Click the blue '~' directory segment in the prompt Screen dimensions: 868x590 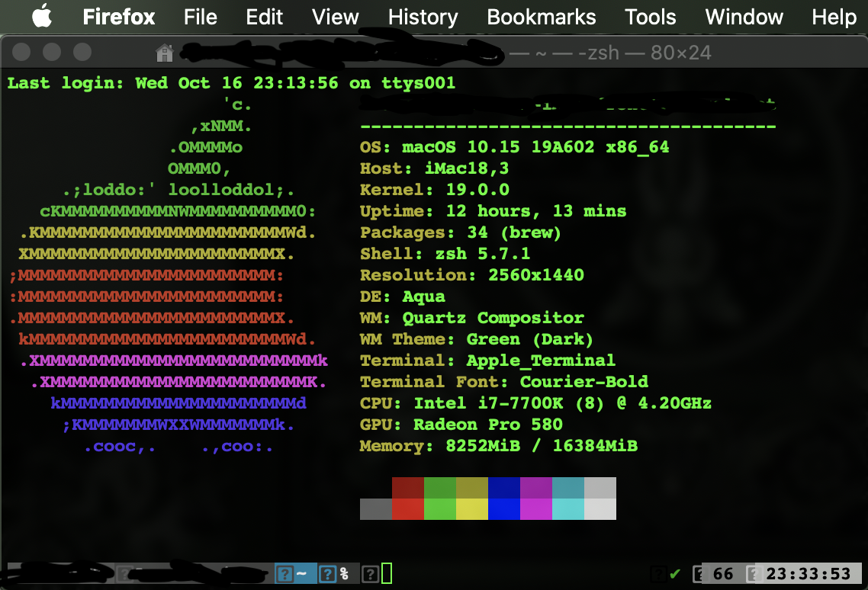click(x=296, y=573)
